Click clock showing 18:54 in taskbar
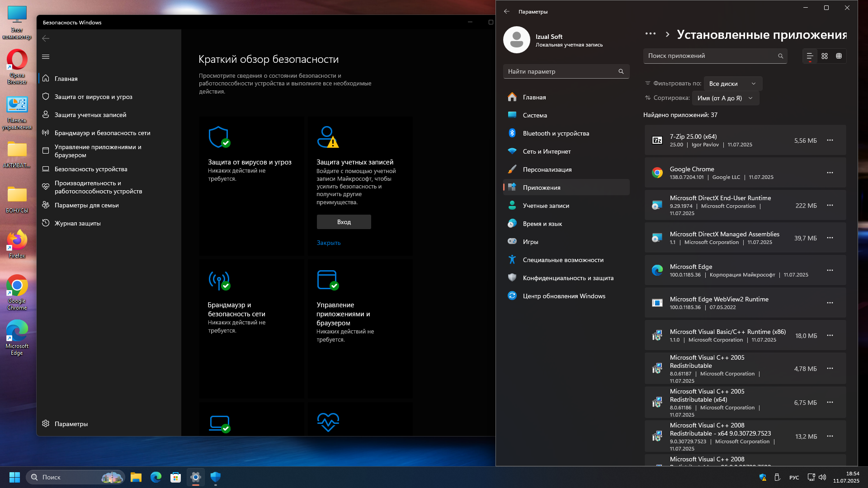Viewport: 868px width, 488px height. click(846, 477)
